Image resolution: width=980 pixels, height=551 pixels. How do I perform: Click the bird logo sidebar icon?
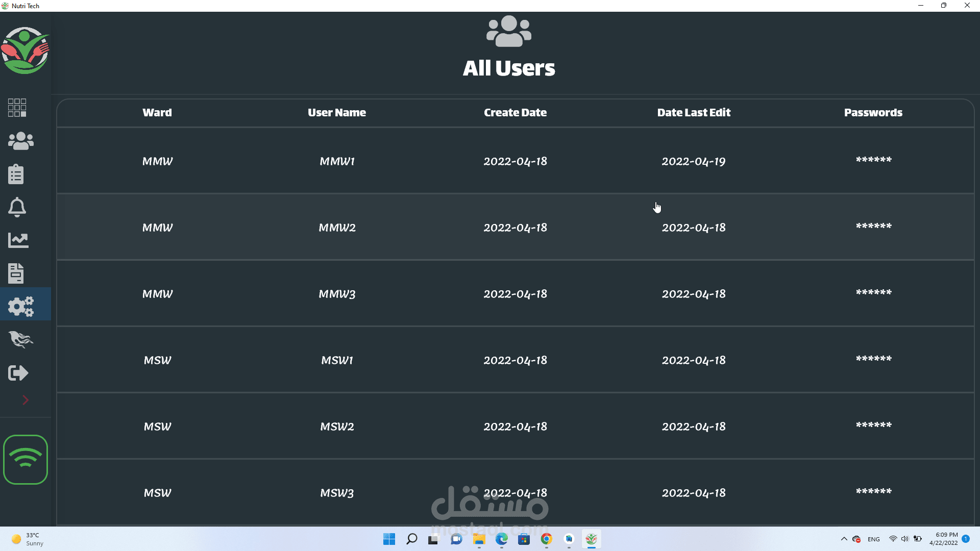[x=21, y=340]
